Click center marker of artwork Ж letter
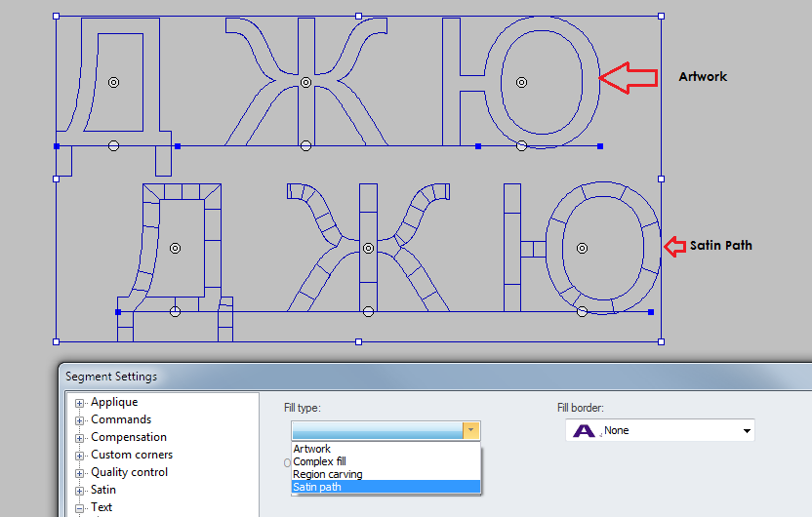This screenshot has width=812, height=517. click(305, 83)
